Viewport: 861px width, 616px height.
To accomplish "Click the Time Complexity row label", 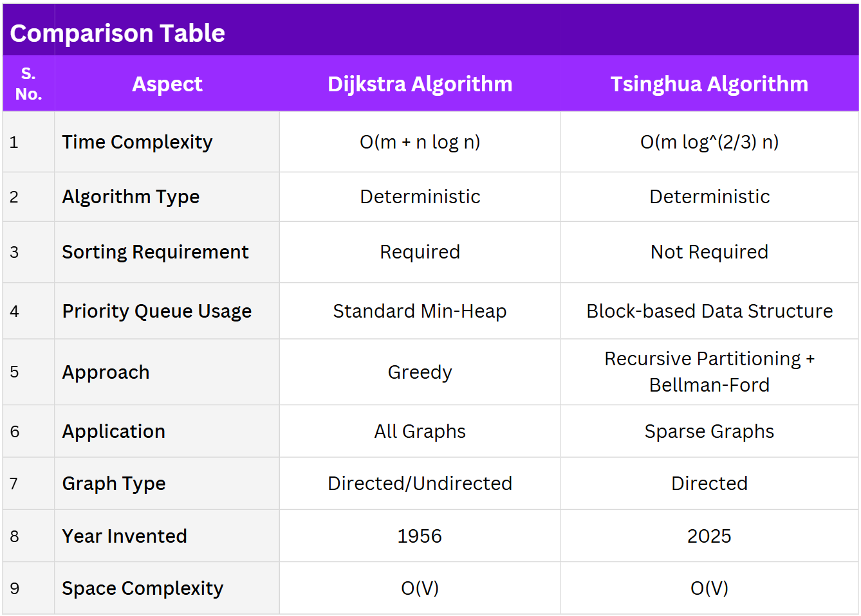I will (137, 142).
